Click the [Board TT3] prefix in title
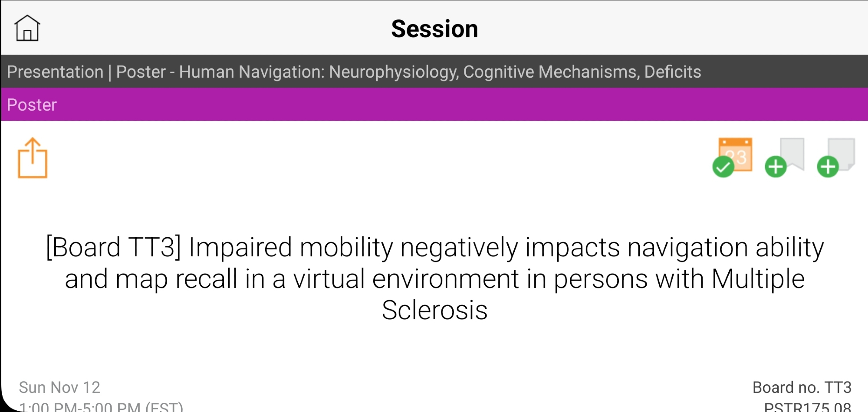Viewport: 868px width, 412px height. pyautogui.click(x=113, y=248)
